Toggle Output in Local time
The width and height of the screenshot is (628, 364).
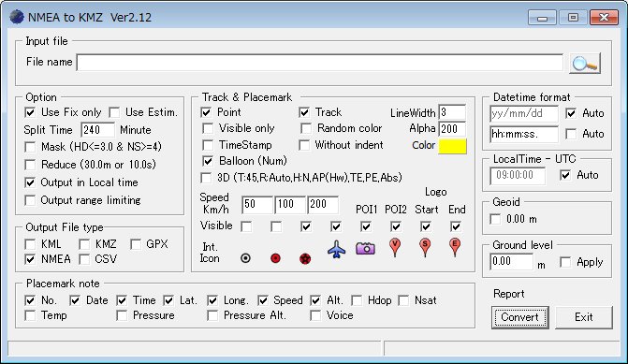(30, 182)
